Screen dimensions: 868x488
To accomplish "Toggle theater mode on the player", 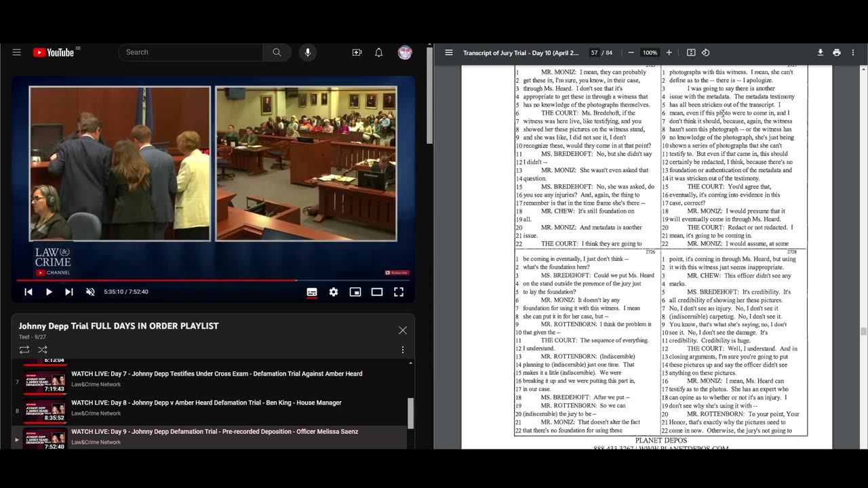I will (x=377, y=291).
